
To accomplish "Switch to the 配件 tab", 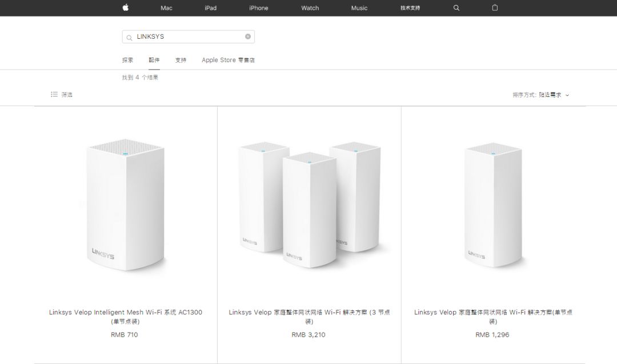I will click(x=154, y=60).
